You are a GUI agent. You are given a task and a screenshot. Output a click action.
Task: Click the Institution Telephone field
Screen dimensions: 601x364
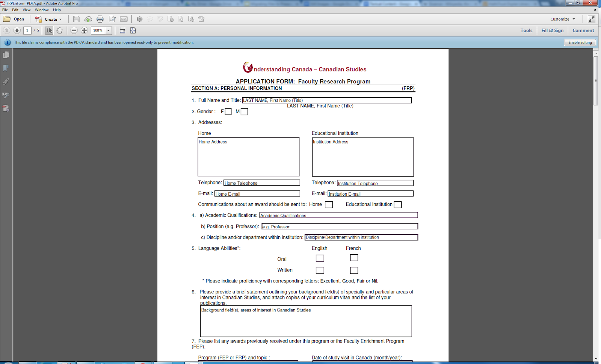tap(375, 183)
